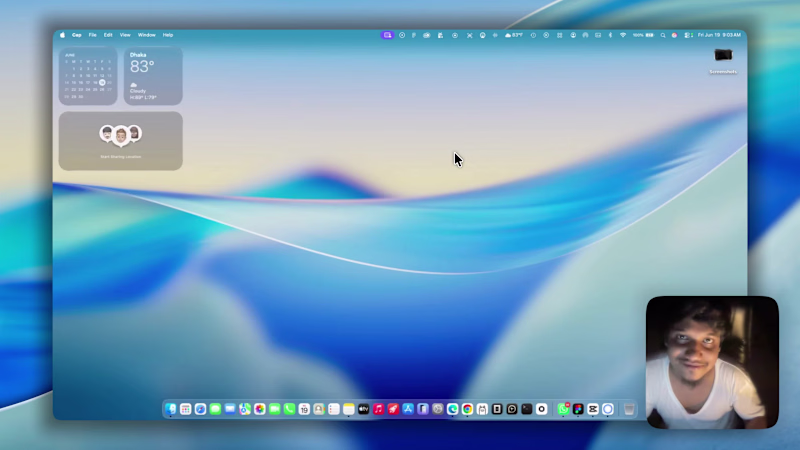The width and height of the screenshot is (800, 450).
Task: Open Finder from the Dock
Action: tap(170, 409)
